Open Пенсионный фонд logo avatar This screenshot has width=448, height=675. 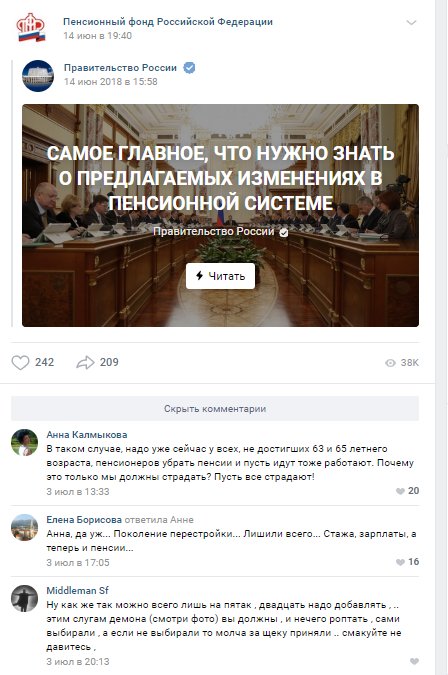(31, 28)
